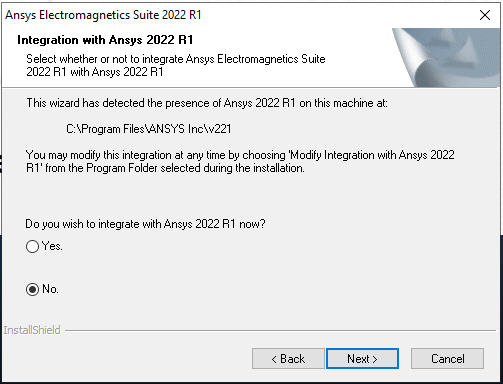Viewport: 503px width, 384px height.
Task: Click the 'No.' option label text
Action: pyautogui.click(x=50, y=289)
